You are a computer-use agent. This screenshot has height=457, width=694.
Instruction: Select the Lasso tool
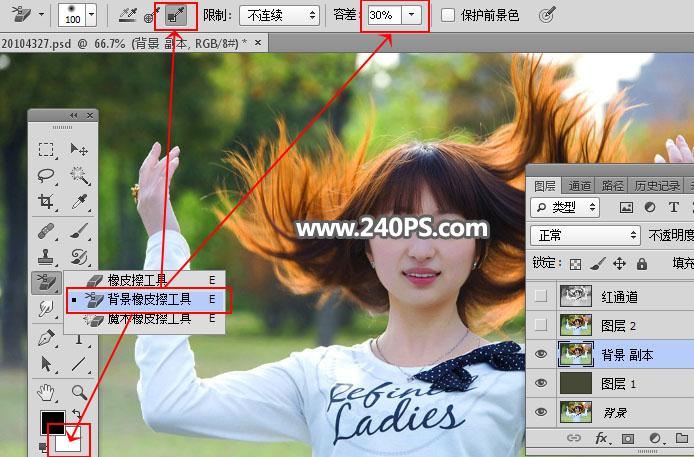[46, 176]
